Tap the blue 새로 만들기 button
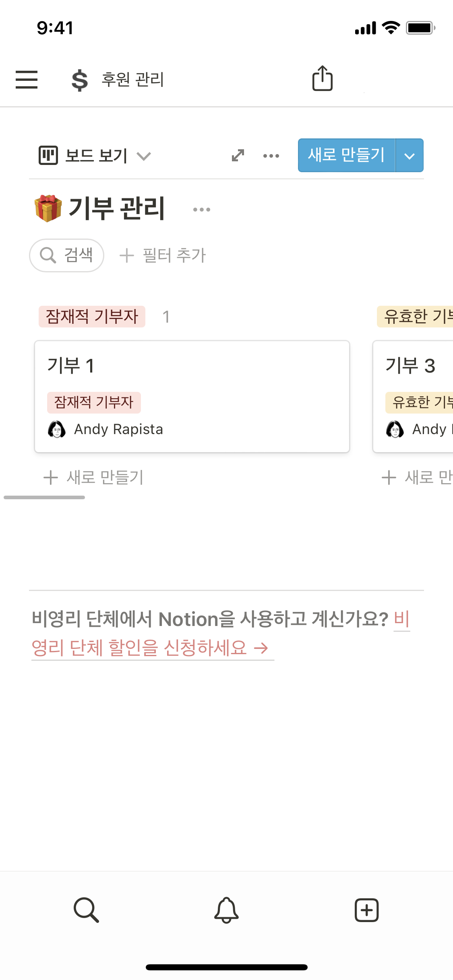The height and width of the screenshot is (980, 453). pos(346,155)
